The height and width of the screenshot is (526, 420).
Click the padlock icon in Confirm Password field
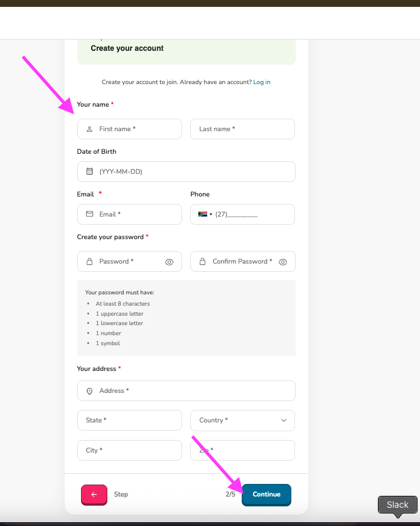tap(202, 262)
